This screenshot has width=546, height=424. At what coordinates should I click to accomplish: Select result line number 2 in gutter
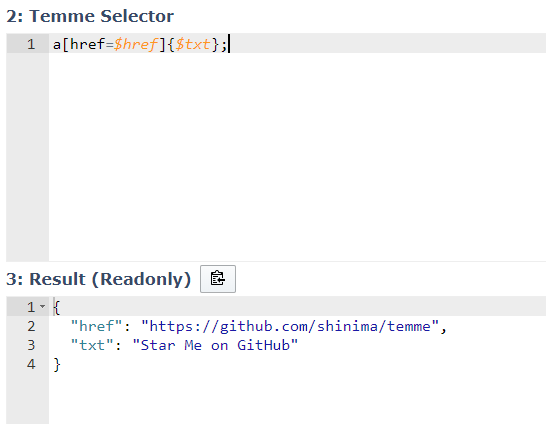click(31, 326)
